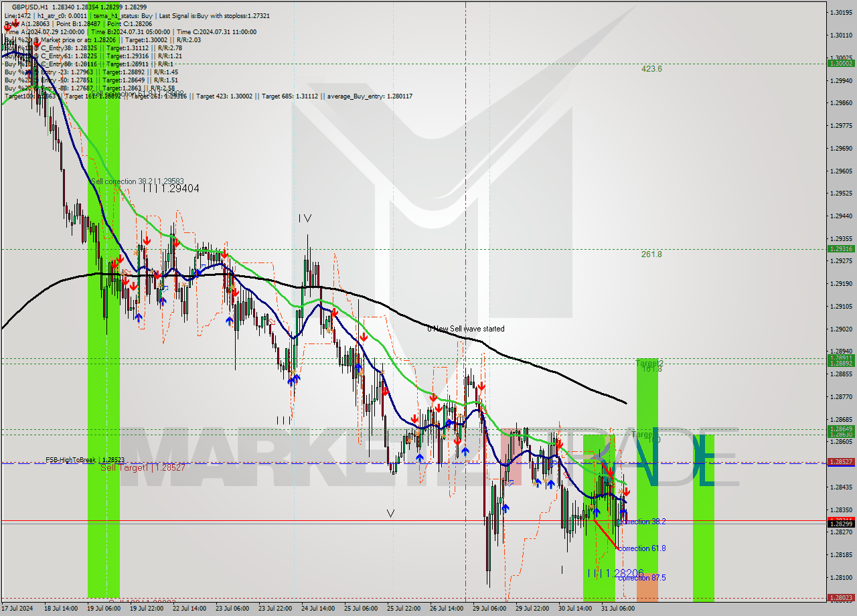
Task: Click the 25 Jul 22:00 time label
Action: [404, 609]
